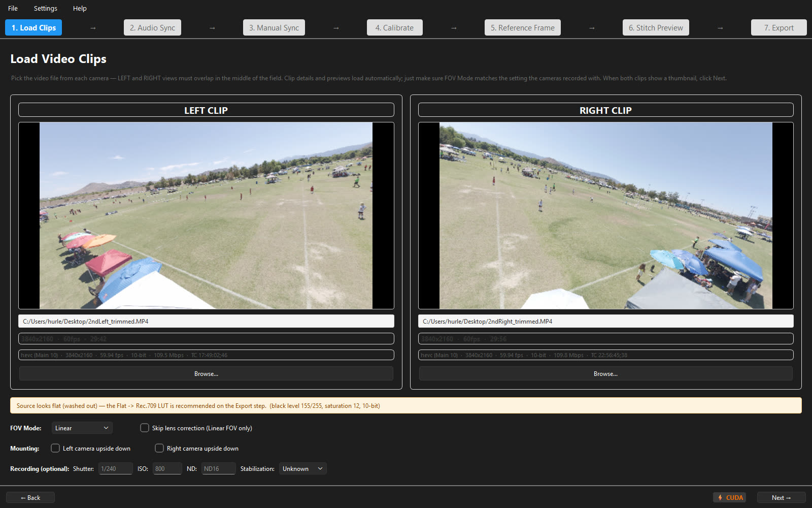Select the 1. Load Clips step
Screen dimensions: 812x508
33,27
